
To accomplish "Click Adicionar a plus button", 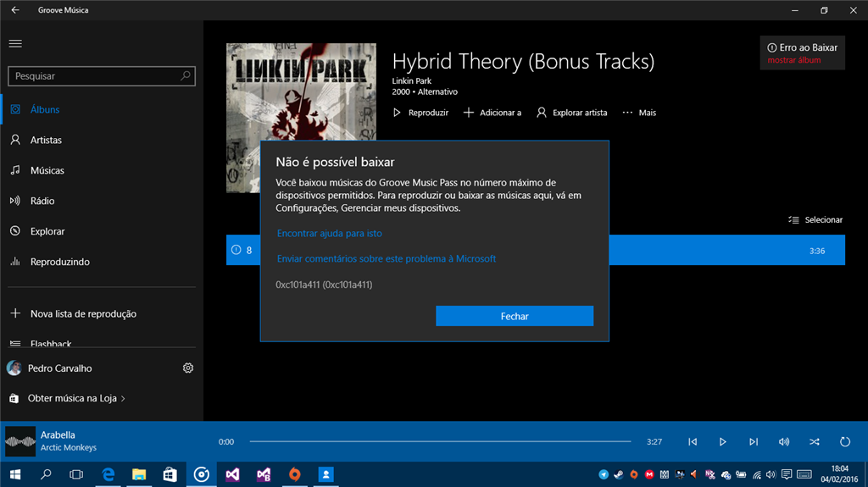I will coord(492,113).
